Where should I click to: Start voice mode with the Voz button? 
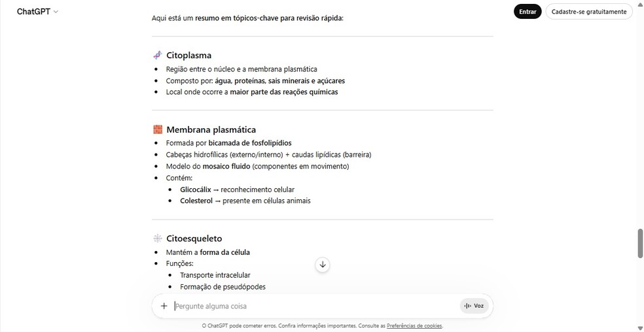[474, 306]
